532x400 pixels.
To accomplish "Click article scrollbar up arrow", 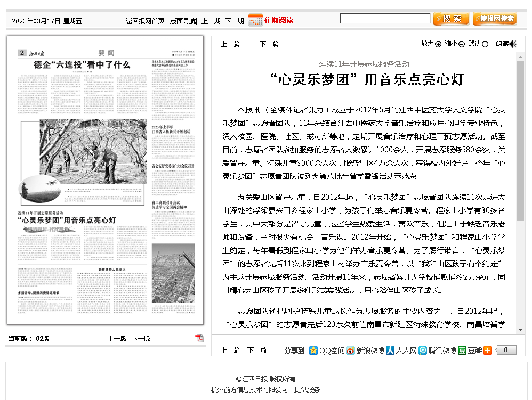I will [x=520, y=58].
